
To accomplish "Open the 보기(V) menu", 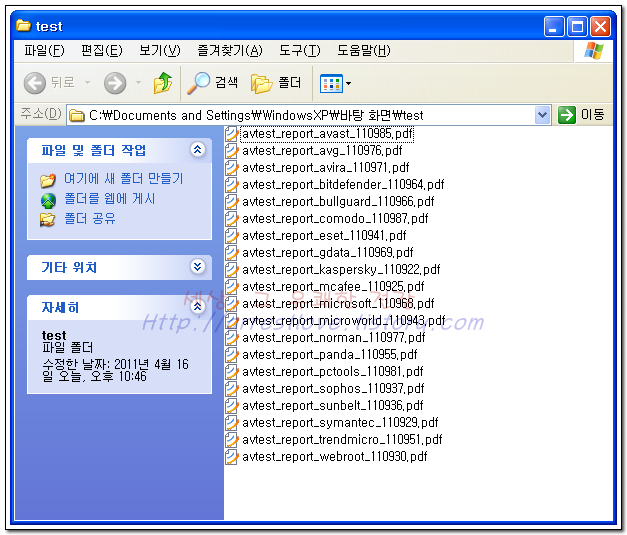I will (x=160, y=51).
